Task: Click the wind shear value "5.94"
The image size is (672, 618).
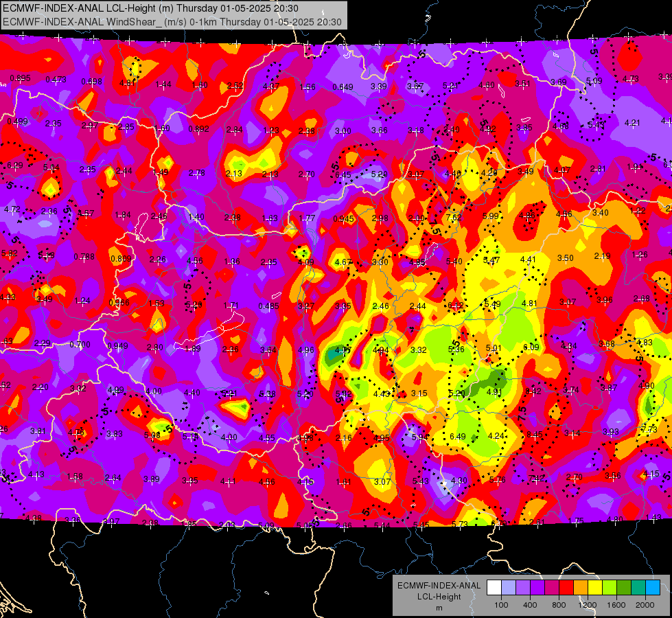Action: [420, 437]
